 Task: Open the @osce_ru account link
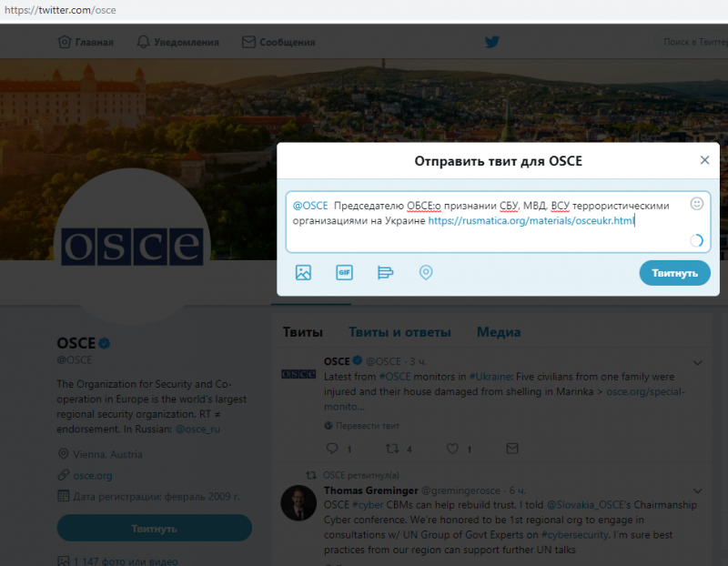[x=197, y=429]
